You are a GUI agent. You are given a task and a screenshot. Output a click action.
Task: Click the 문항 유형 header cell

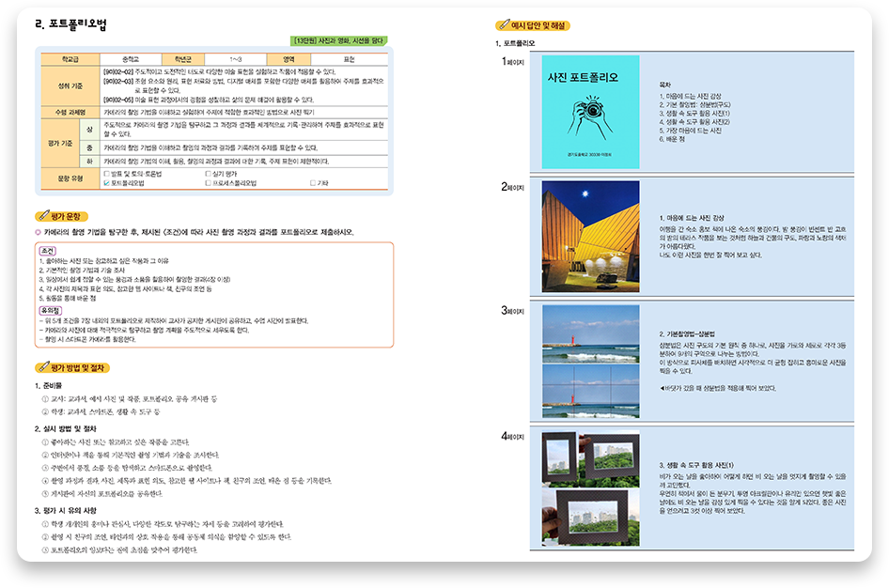(x=70, y=178)
